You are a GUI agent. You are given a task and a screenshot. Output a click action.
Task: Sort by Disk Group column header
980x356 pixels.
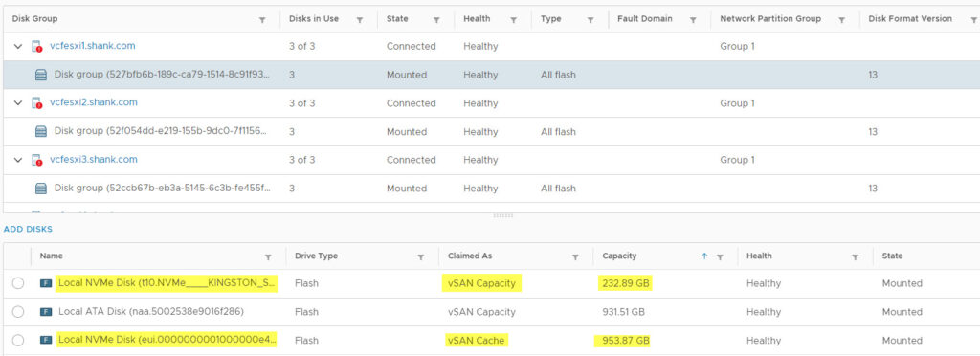(x=35, y=19)
